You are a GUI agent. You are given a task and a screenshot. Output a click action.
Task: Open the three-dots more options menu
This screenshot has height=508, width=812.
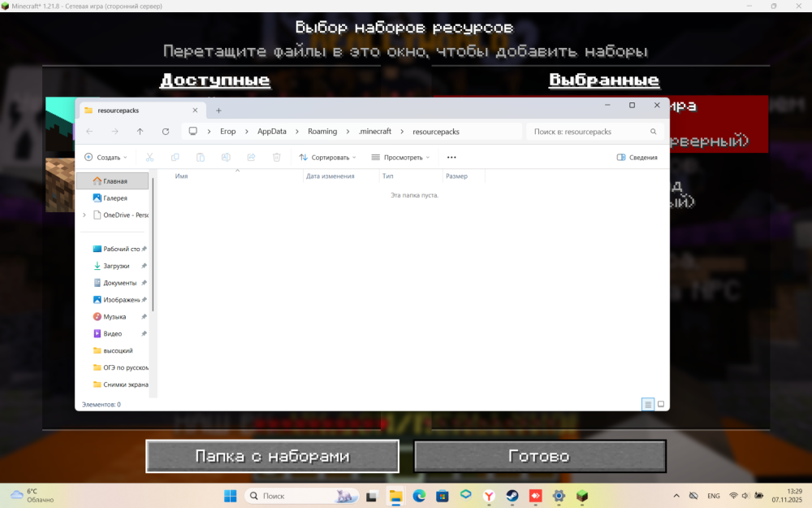451,157
